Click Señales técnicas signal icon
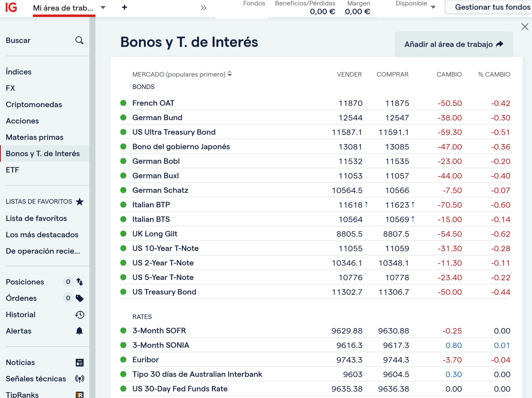This screenshot has width=532, height=398. tap(80, 379)
